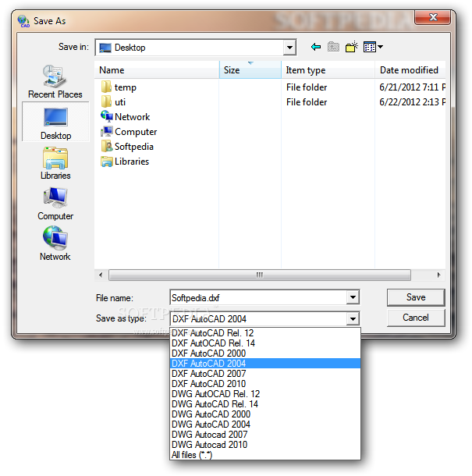Viewport: 472px width, 476px height.
Task: Choose DWG Autocad 2010 format
Action: (265, 445)
